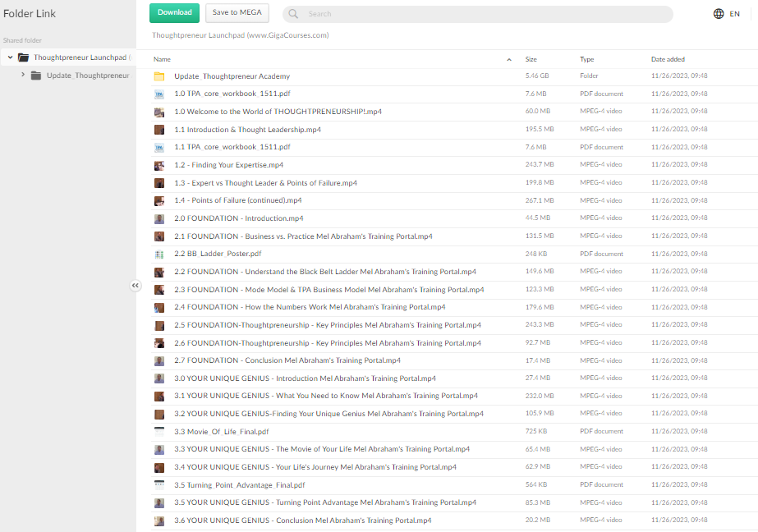Click the 2.2 BB_Ladder_Poster PDF icon
This screenshot has width=758, height=532.
point(159,255)
